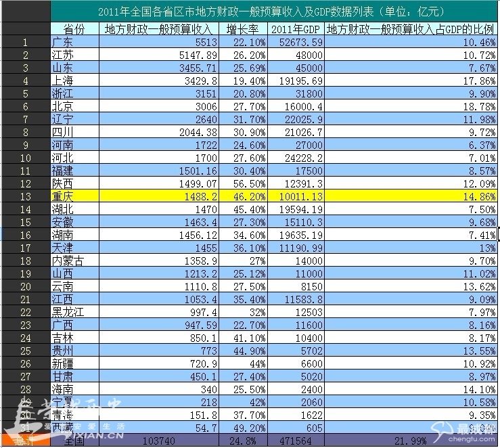Select the 北京 province cell

75,106
